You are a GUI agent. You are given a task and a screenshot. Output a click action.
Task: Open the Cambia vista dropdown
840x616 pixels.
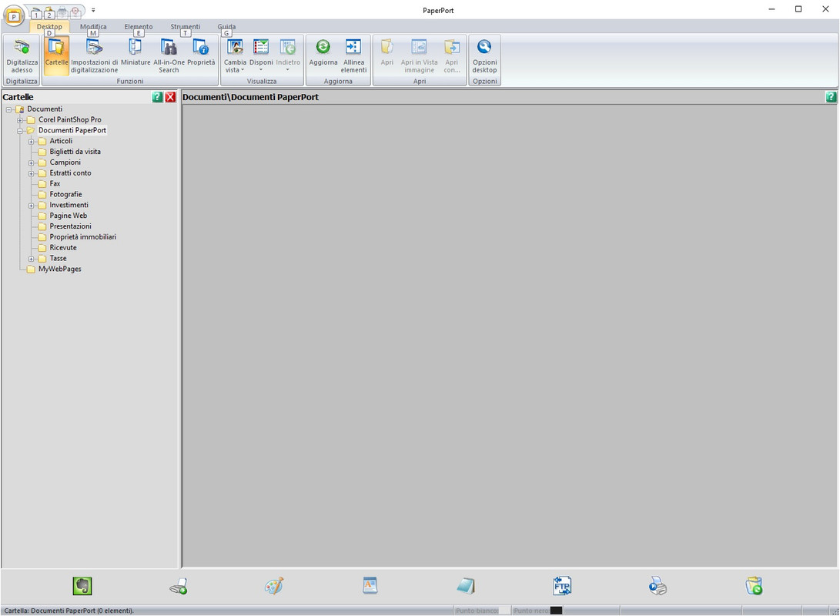tap(235, 55)
